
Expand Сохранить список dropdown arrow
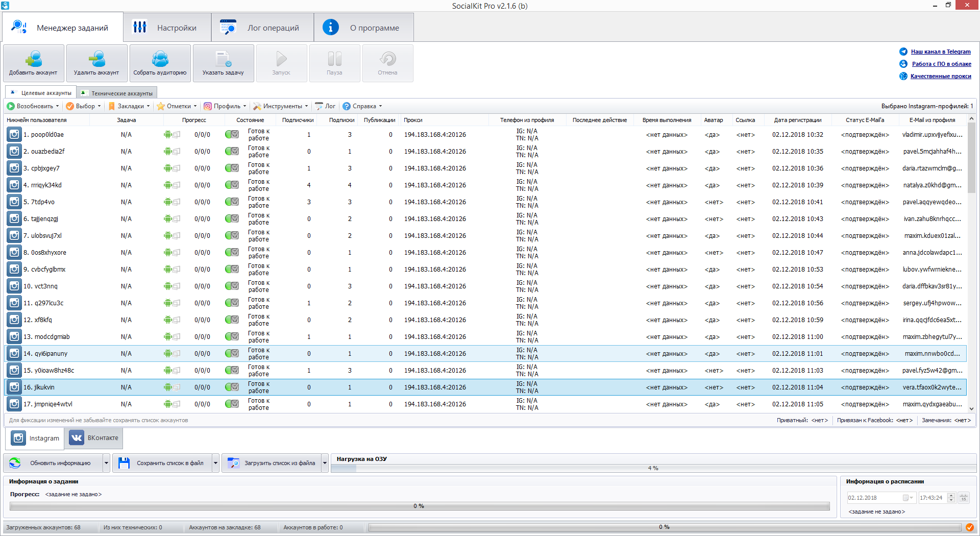pos(216,463)
